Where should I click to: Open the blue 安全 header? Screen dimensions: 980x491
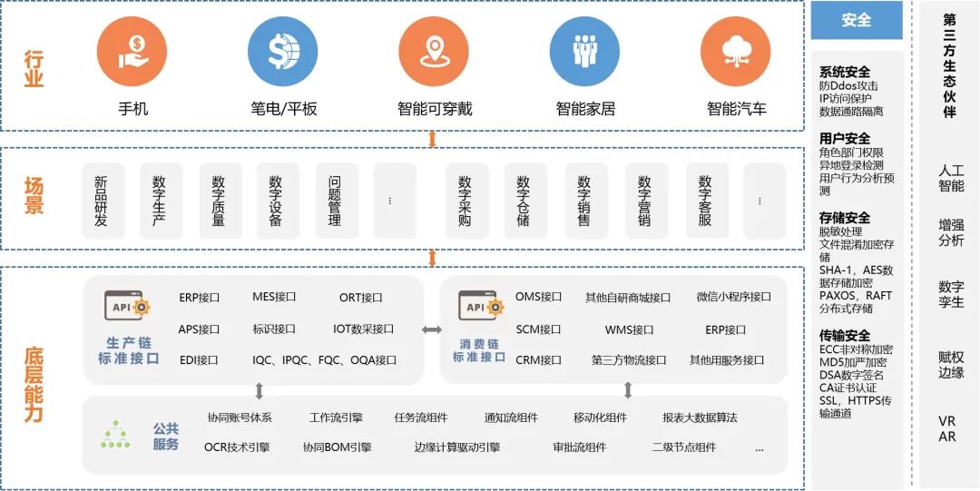[x=857, y=20]
